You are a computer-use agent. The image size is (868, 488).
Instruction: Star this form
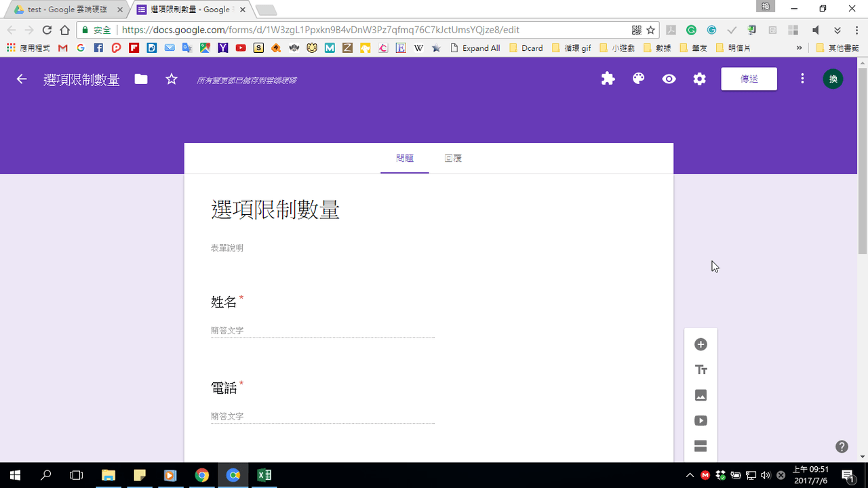tap(172, 79)
